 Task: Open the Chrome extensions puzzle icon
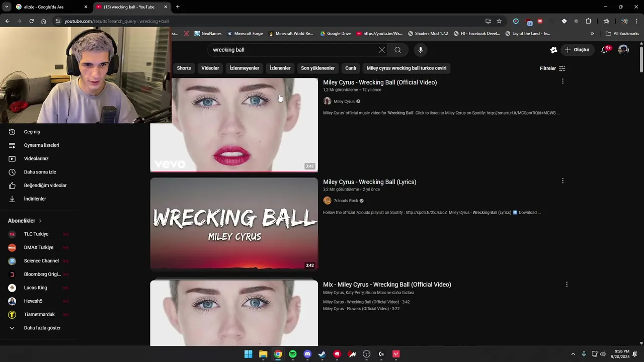[x=589, y=21]
